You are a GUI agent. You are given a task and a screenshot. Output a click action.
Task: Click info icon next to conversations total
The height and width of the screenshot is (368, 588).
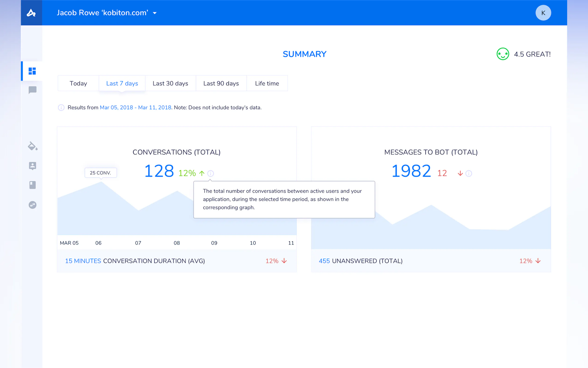point(210,173)
